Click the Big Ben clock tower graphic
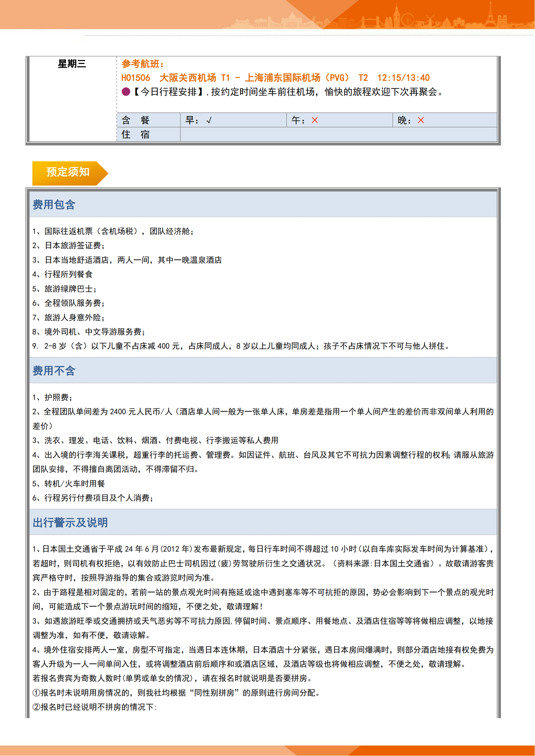Viewport: 535px width, 756px height. (x=396, y=16)
